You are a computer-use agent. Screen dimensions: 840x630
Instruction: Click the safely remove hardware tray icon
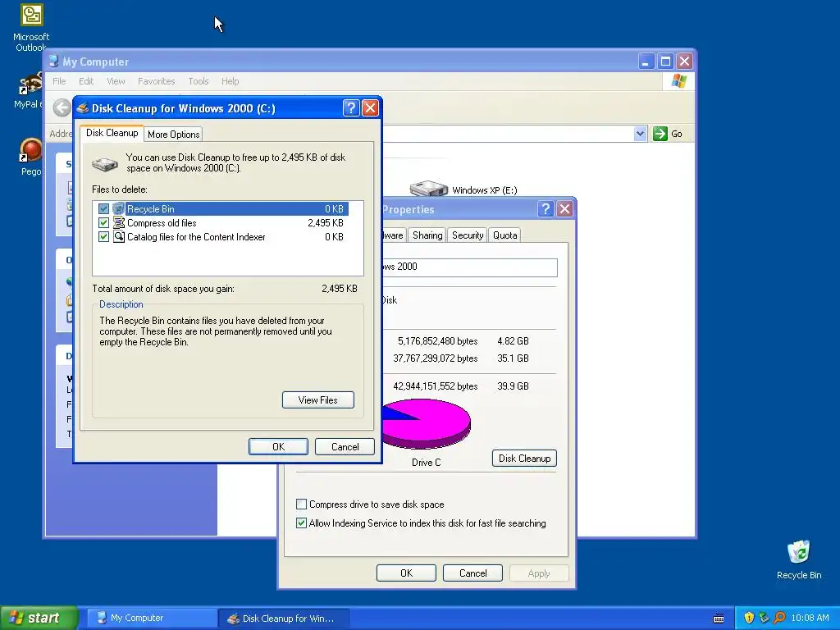point(764,618)
